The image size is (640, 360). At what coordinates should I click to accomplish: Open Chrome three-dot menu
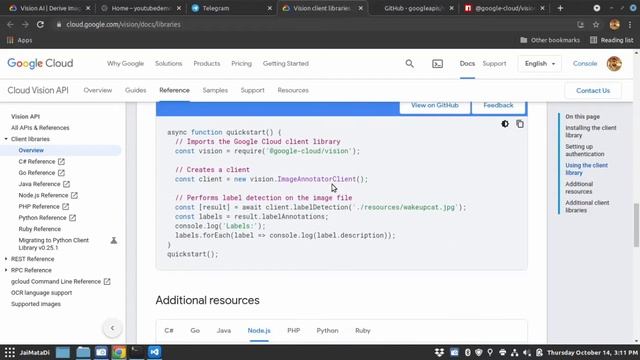click(x=630, y=24)
